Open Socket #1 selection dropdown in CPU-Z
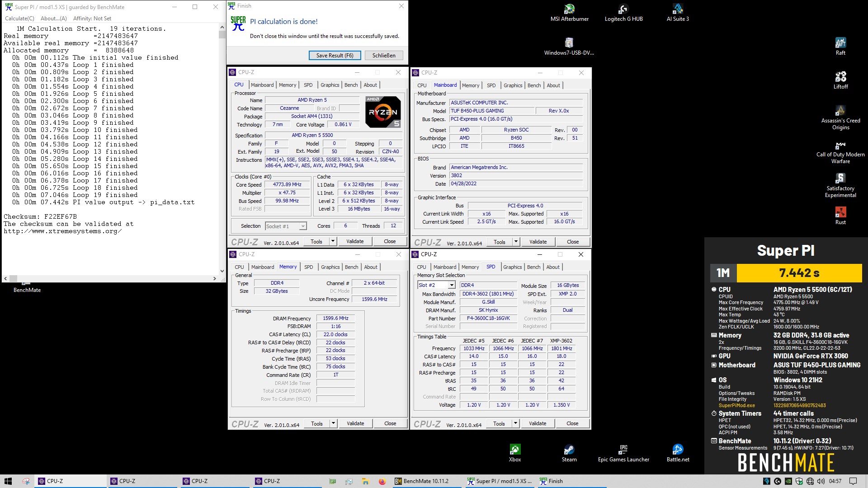Image resolution: width=868 pixels, height=488 pixels. coord(286,226)
